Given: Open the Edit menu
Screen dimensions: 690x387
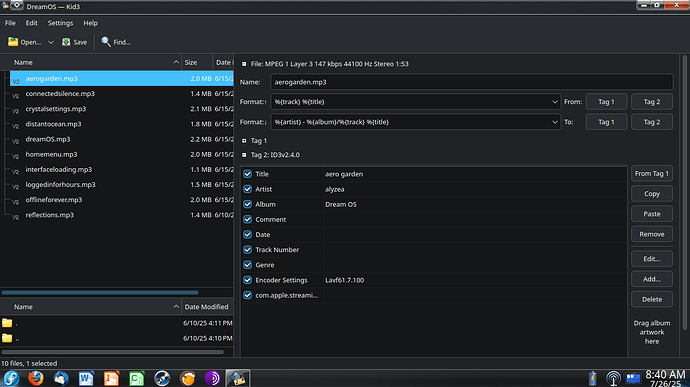Looking at the screenshot, I should (x=32, y=23).
